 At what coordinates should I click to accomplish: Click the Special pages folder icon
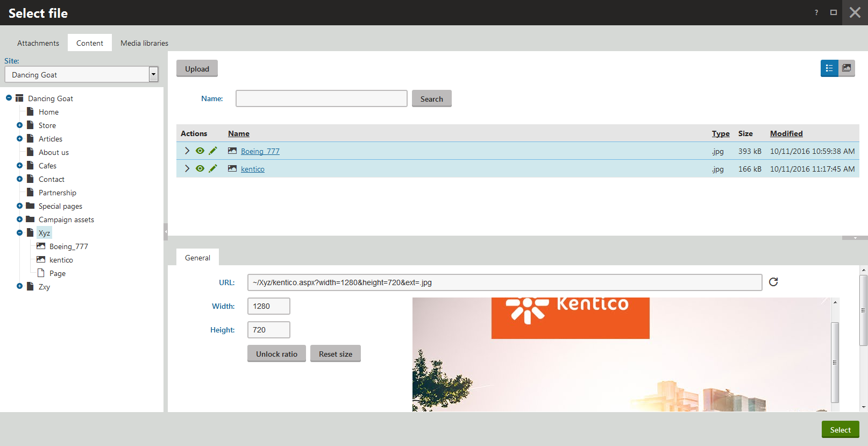tap(30, 206)
